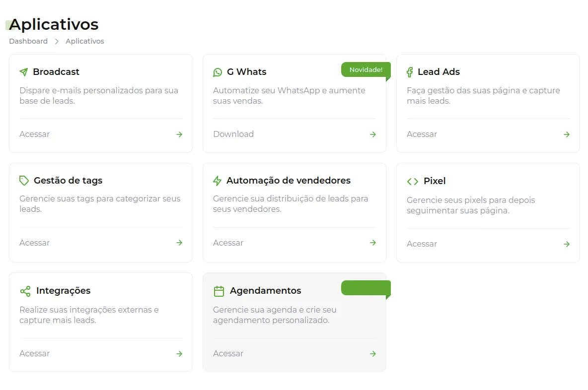Click the Agendamentos calendar icon
Image resolution: width=588 pixels, height=390 pixels.
pos(219,291)
